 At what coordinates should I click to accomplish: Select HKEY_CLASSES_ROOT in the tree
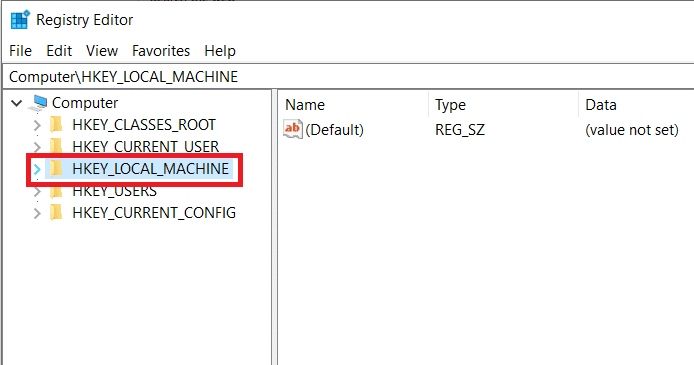[x=144, y=125]
